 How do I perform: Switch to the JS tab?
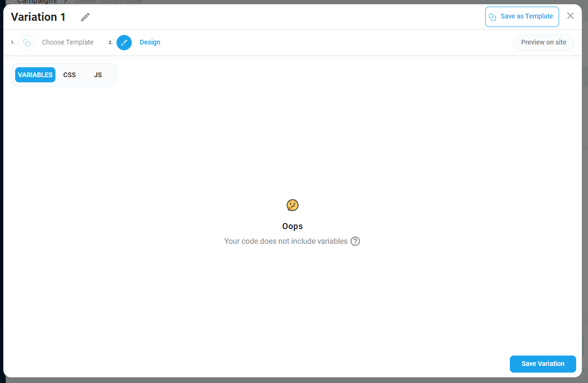pyautogui.click(x=98, y=75)
